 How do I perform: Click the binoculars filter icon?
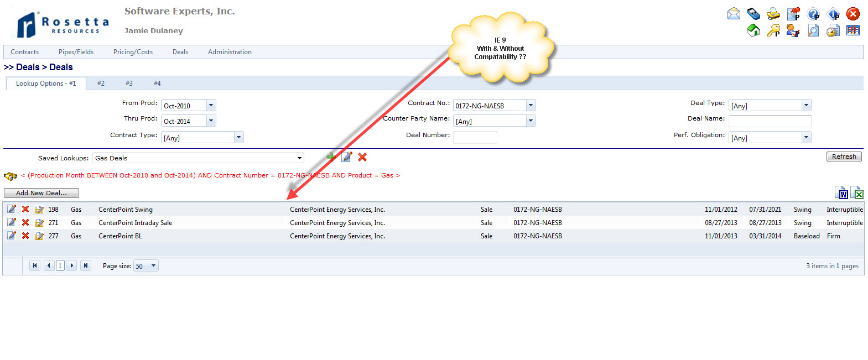[11, 176]
